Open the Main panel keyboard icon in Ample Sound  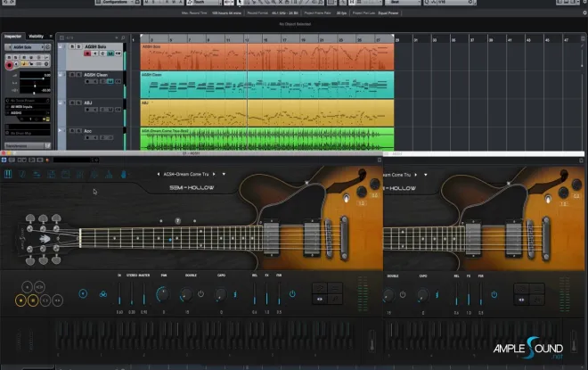tap(8, 174)
